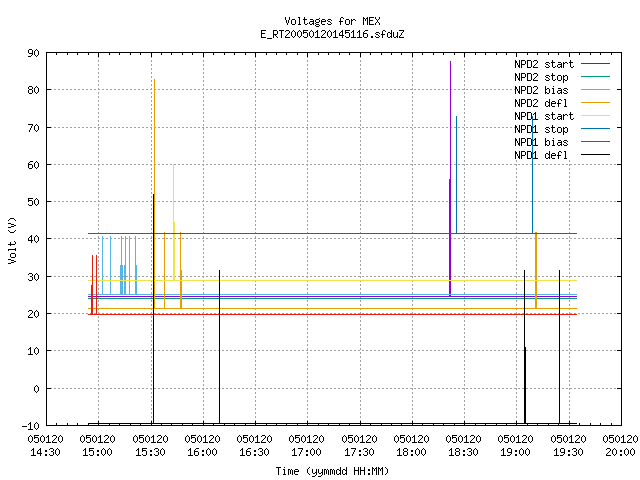Viewport: 640px width, 480px height.
Task: Click the y-axis tick value 80
Action: click(x=33, y=90)
